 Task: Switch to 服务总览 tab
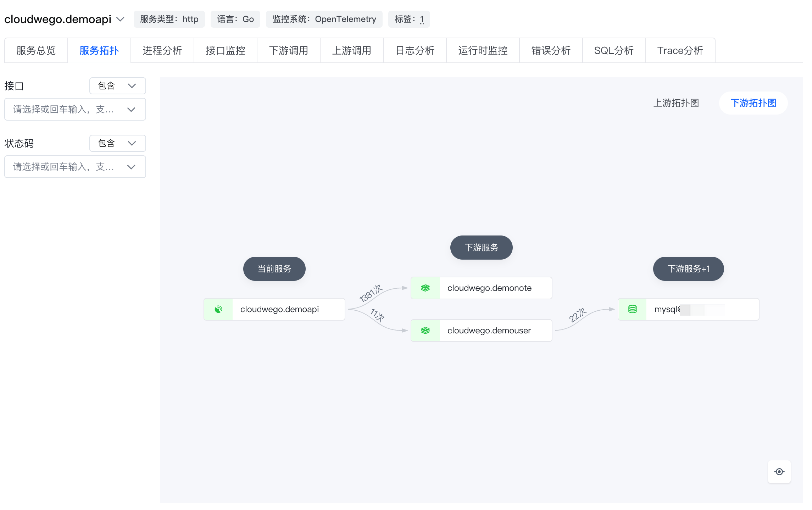click(36, 50)
